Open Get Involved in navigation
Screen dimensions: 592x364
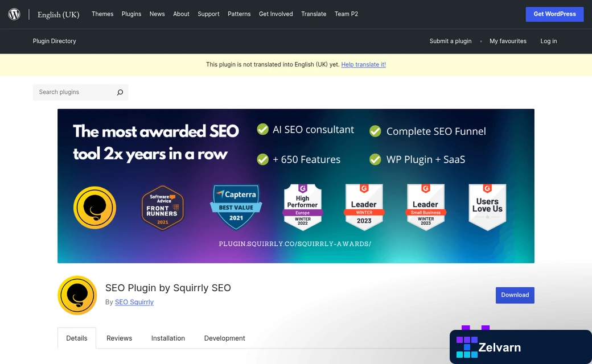(x=276, y=14)
